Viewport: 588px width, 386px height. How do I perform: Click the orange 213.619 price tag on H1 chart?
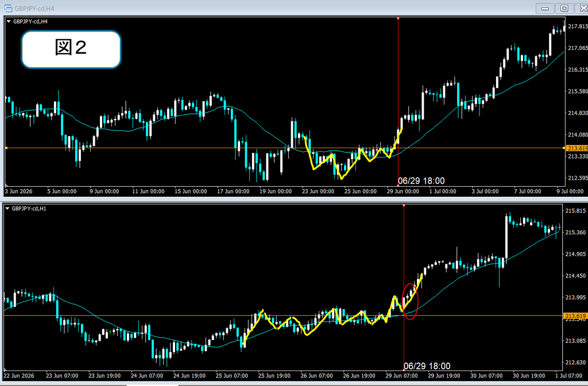coord(576,316)
